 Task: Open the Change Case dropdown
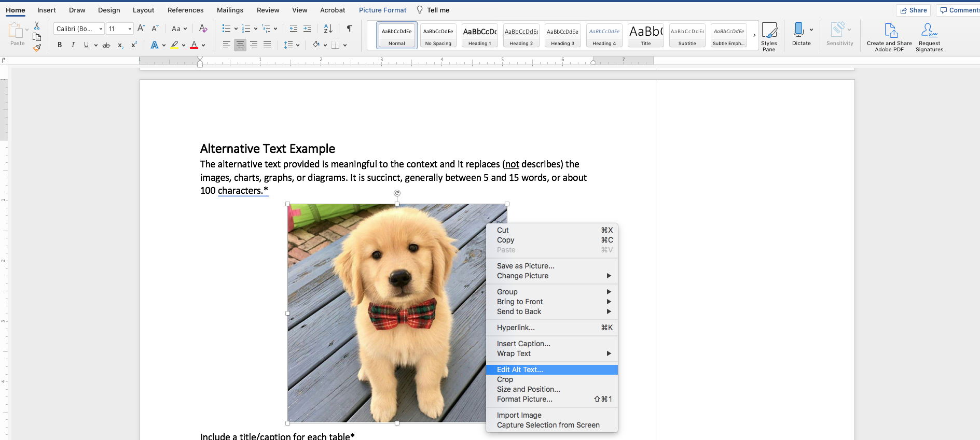(x=179, y=29)
